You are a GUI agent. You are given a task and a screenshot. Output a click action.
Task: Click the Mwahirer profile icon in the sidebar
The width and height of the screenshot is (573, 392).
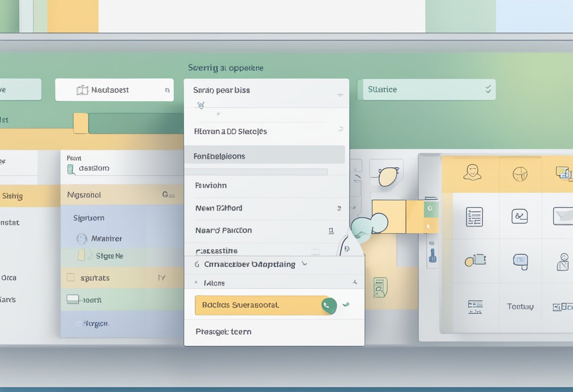coord(82,238)
